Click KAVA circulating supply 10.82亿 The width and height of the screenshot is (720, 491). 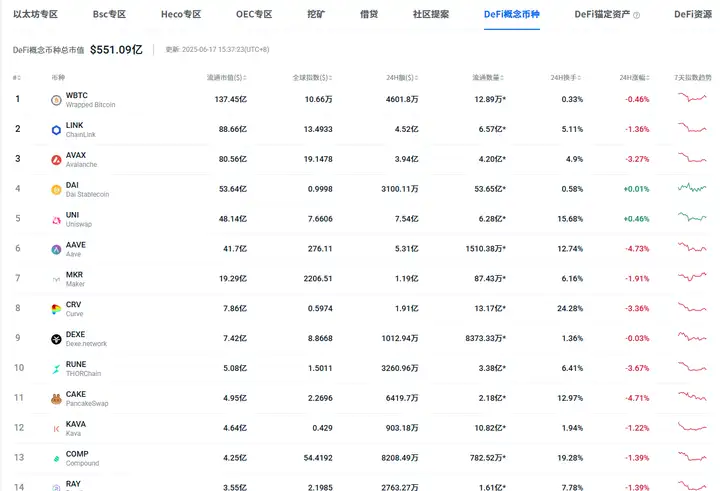(x=490, y=428)
